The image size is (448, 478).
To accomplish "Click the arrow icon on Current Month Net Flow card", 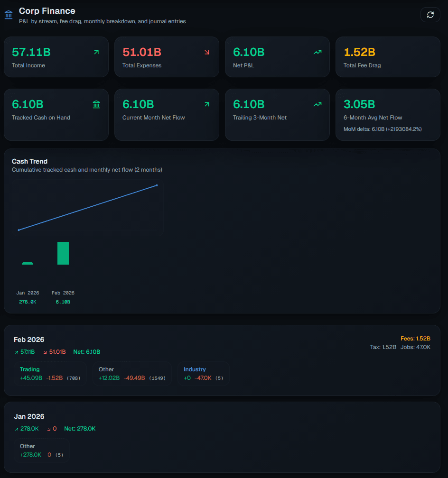I will (x=206, y=104).
